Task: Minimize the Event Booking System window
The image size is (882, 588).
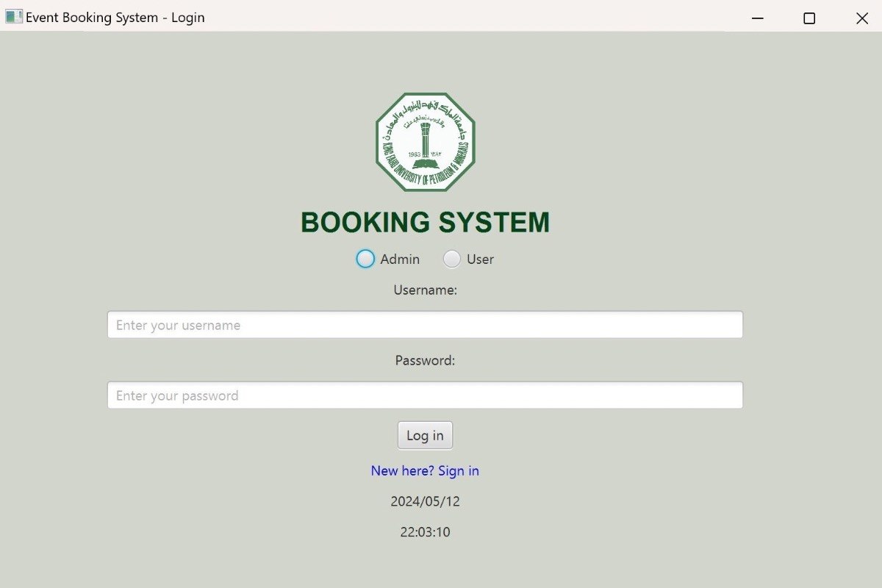Action: click(x=758, y=18)
